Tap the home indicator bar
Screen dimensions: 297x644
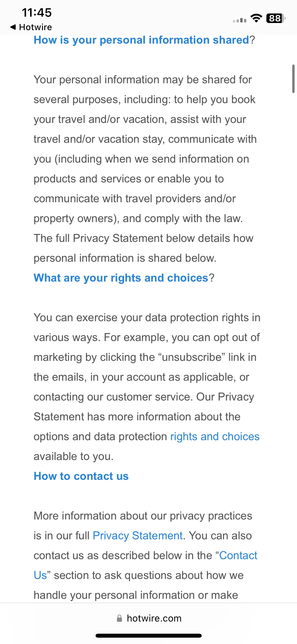tap(149, 636)
